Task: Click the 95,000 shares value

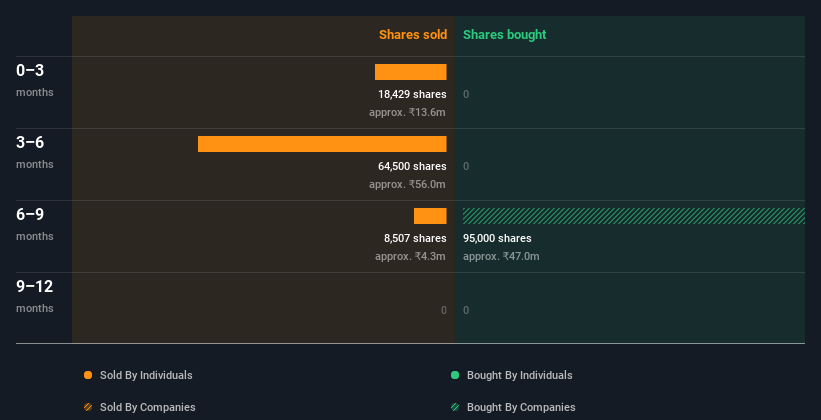Action: [497, 238]
